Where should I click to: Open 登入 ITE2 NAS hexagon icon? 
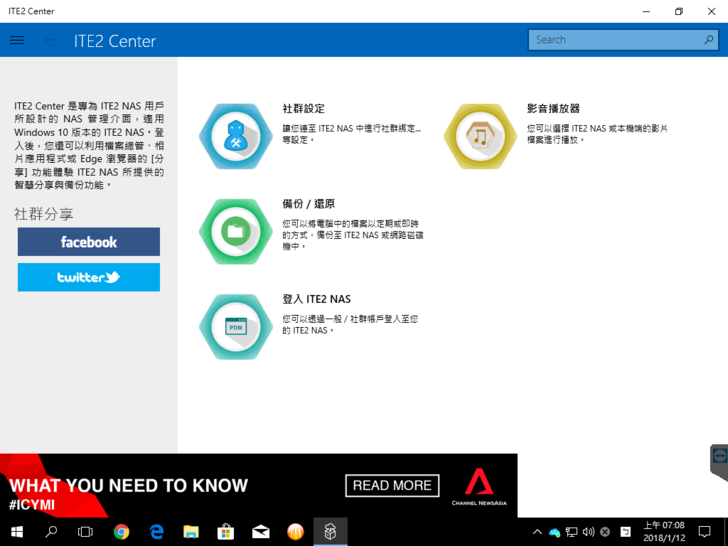coord(235,326)
